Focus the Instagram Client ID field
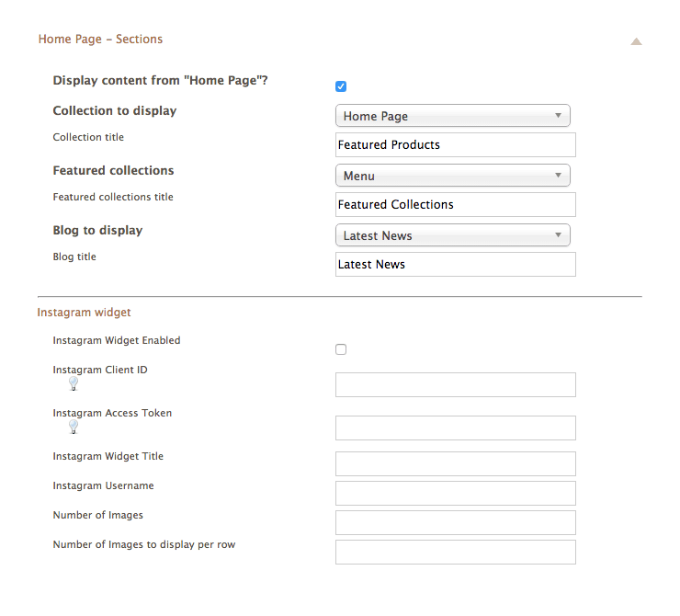 click(x=456, y=385)
